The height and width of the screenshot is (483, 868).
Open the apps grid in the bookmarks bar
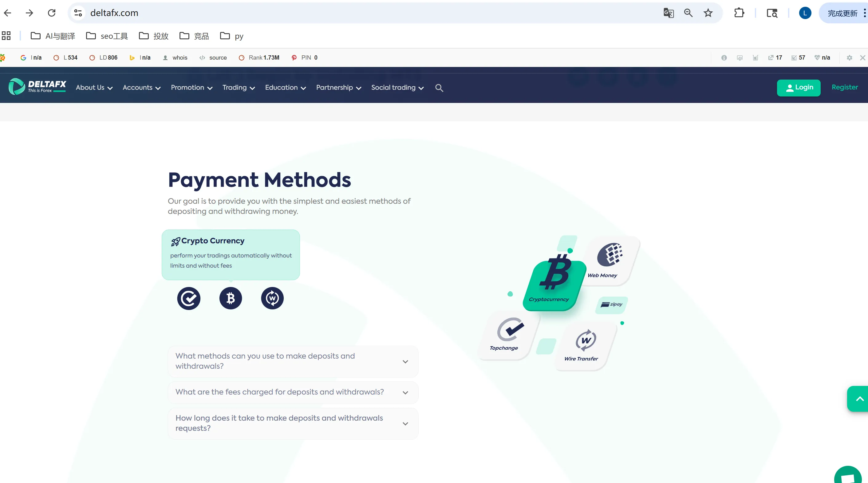tap(6, 36)
